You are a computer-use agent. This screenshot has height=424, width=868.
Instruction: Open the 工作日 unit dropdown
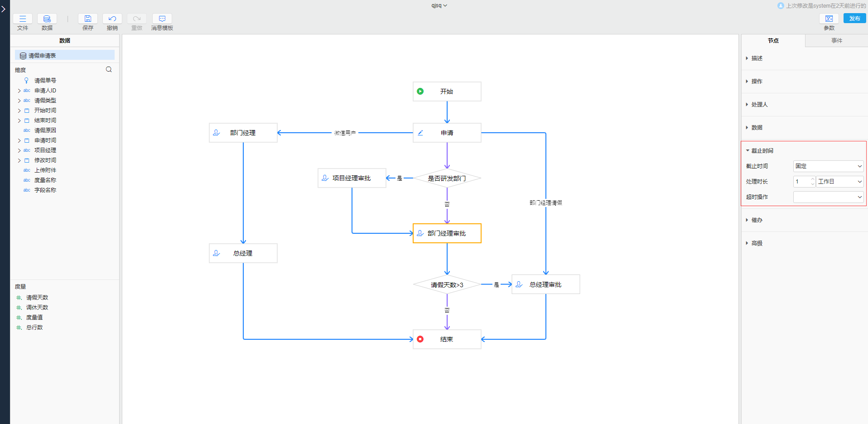tap(839, 182)
